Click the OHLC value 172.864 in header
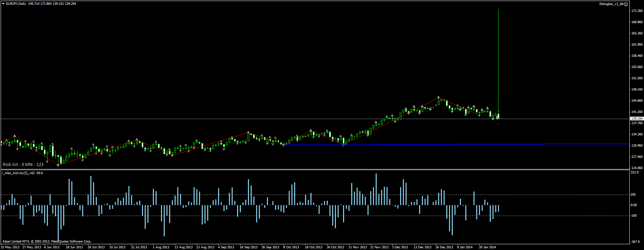 (46, 4)
